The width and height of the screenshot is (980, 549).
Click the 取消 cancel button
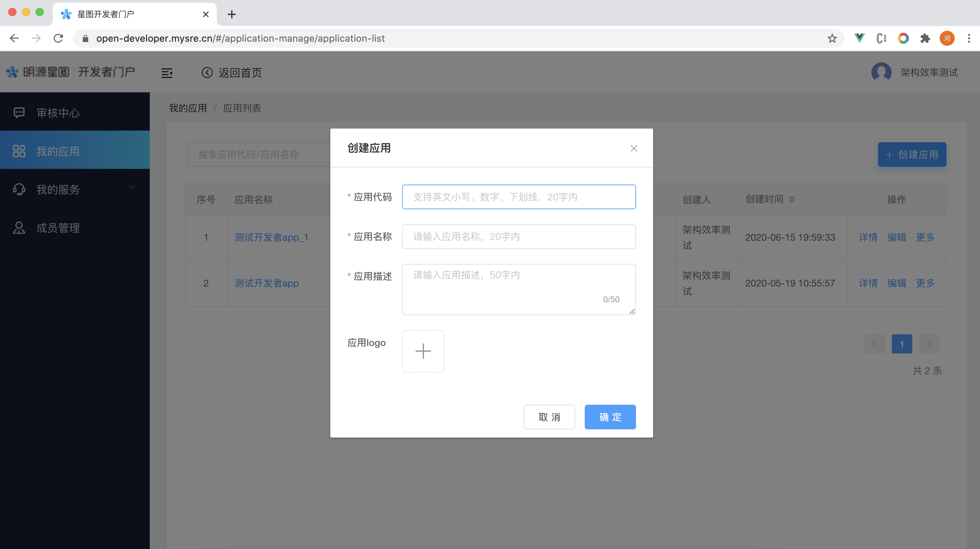pos(549,417)
